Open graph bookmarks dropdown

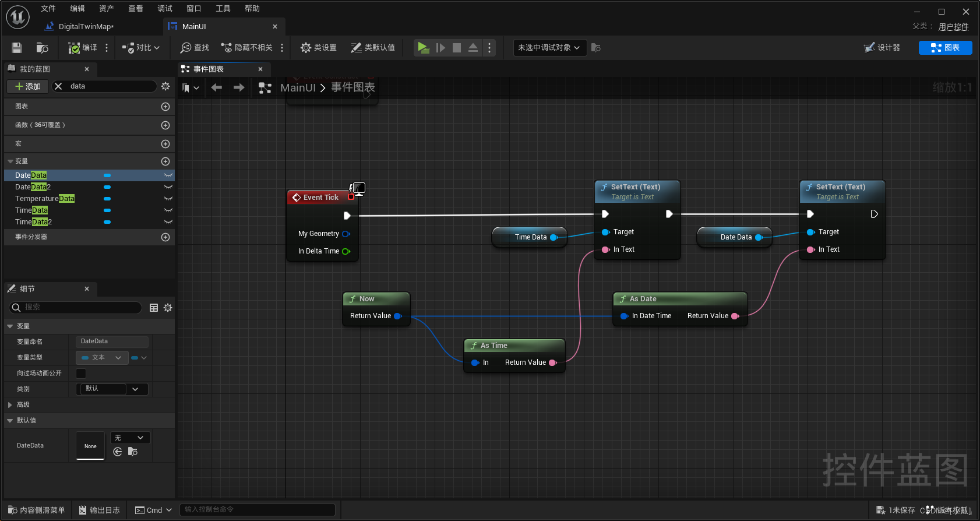pos(191,87)
